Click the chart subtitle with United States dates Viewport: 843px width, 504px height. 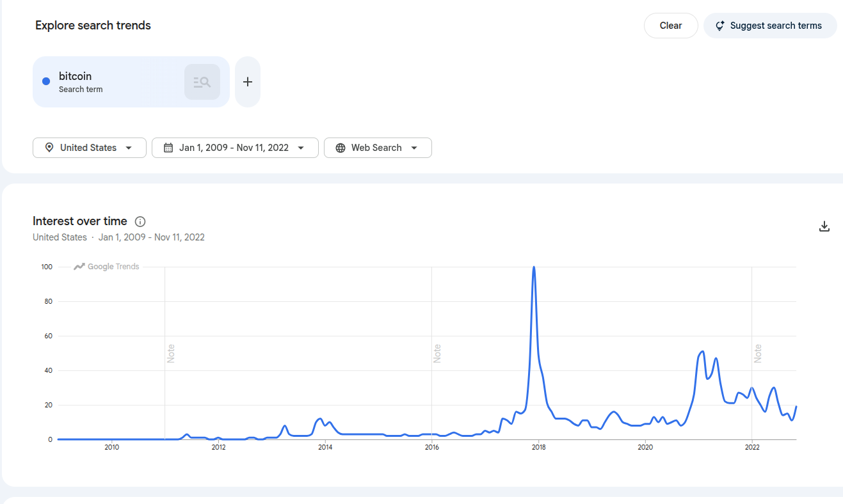118,237
